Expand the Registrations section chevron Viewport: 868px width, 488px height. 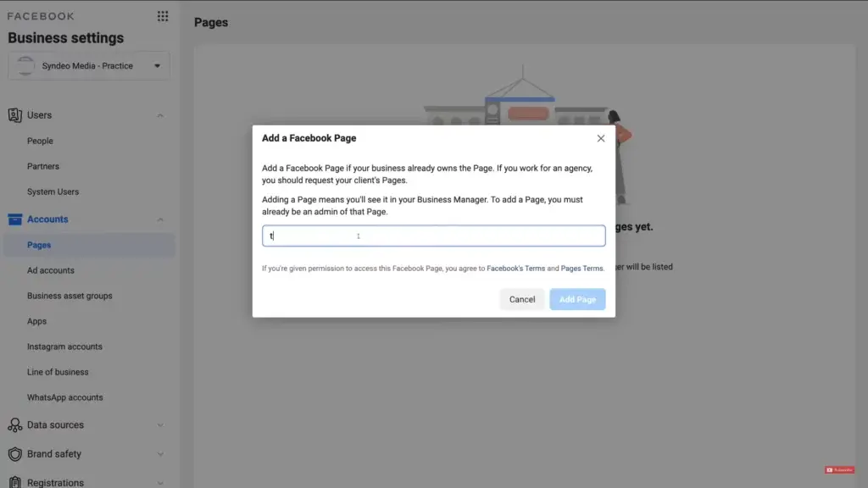(x=160, y=482)
